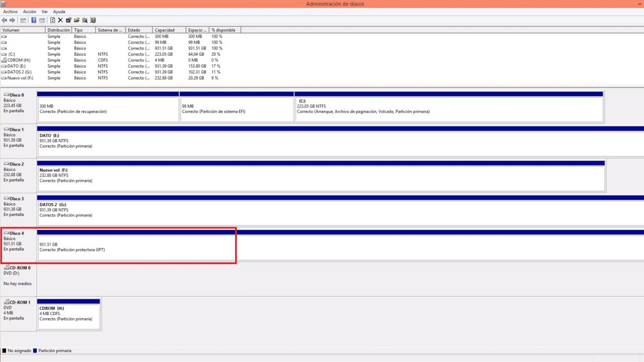This screenshot has width=644, height=362.
Task: Select the 931.51 GB GPT protective partition
Action: click(x=340, y=245)
